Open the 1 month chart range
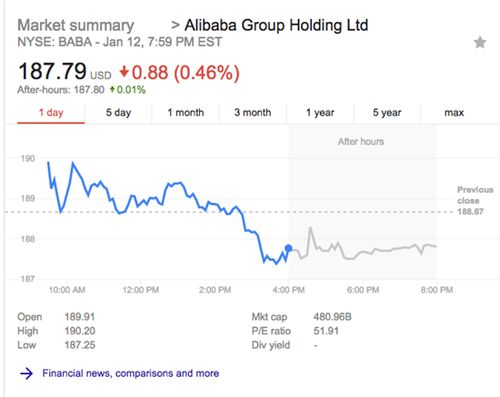 pos(186,113)
